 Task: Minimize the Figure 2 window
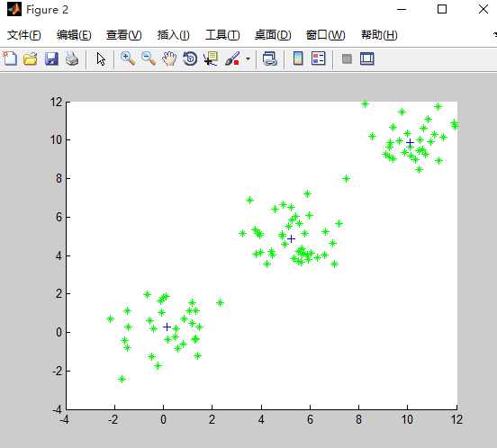pos(402,10)
